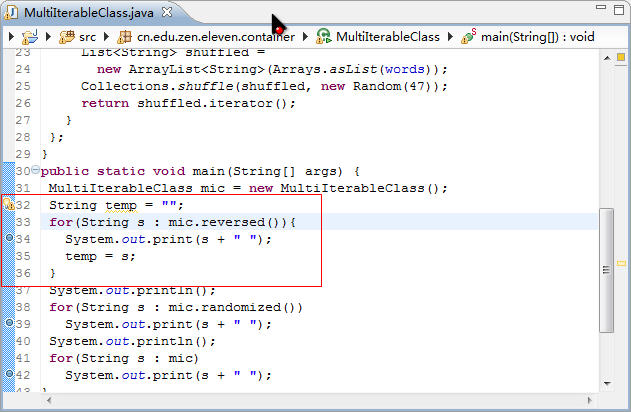Toggle the breakpoint on line 34
The image size is (631, 412).
click(x=9, y=238)
